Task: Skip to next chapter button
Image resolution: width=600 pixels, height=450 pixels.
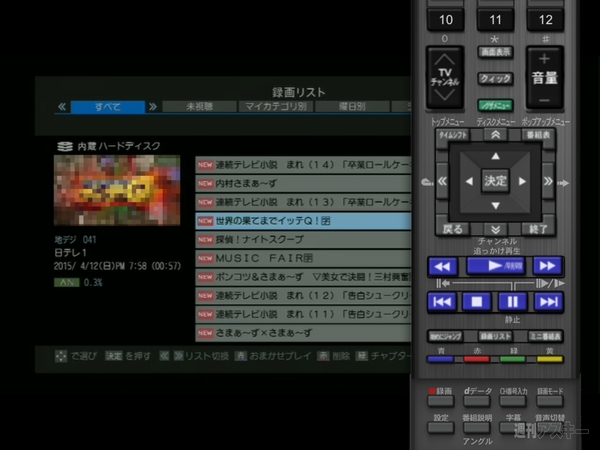Action: (548, 302)
